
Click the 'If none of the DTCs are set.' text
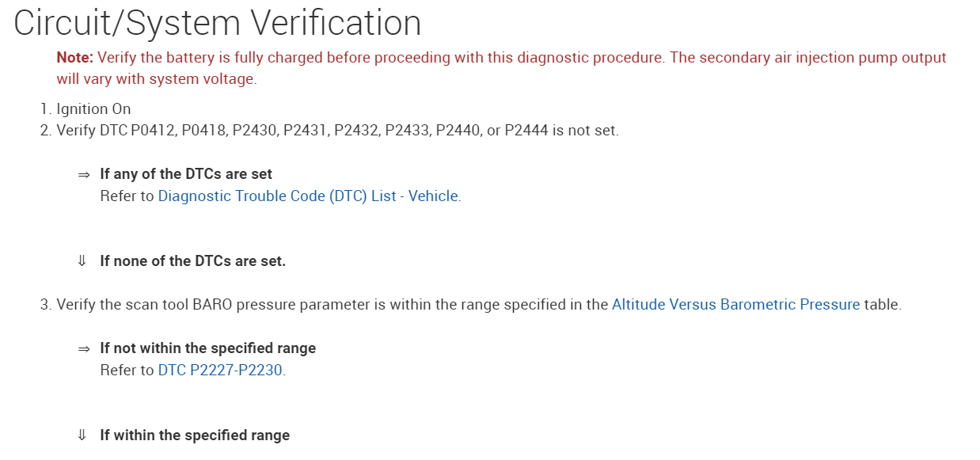click(192, 261)
